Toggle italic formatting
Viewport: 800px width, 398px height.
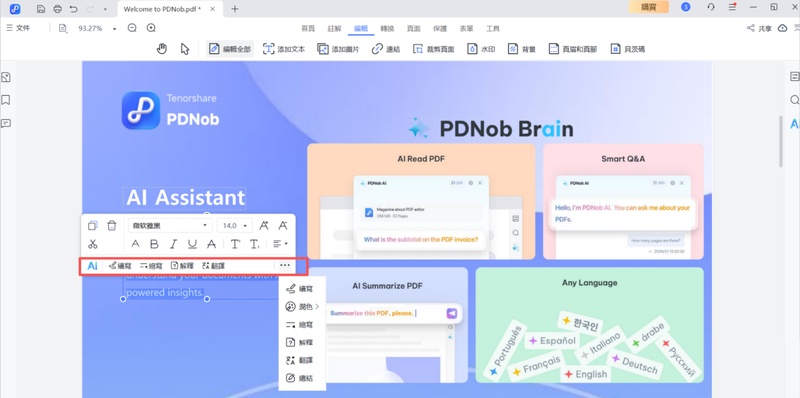pos(173,244)
